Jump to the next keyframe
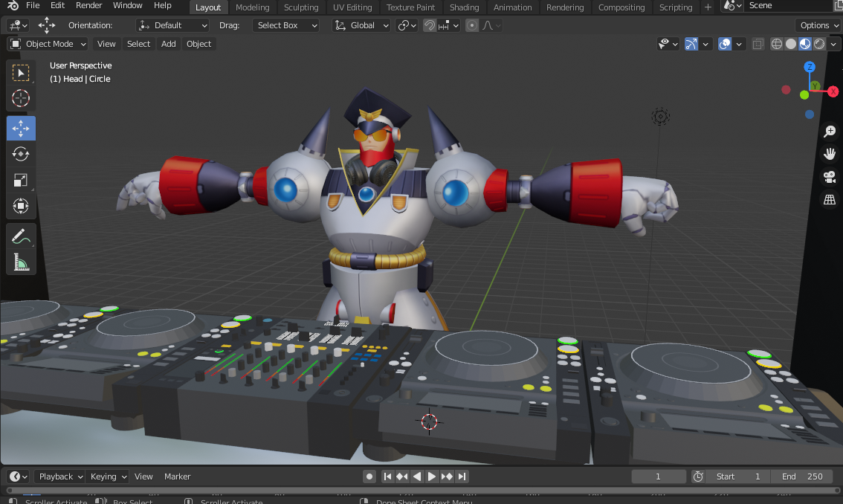The image size is (843, 504). tap(447, 476)
